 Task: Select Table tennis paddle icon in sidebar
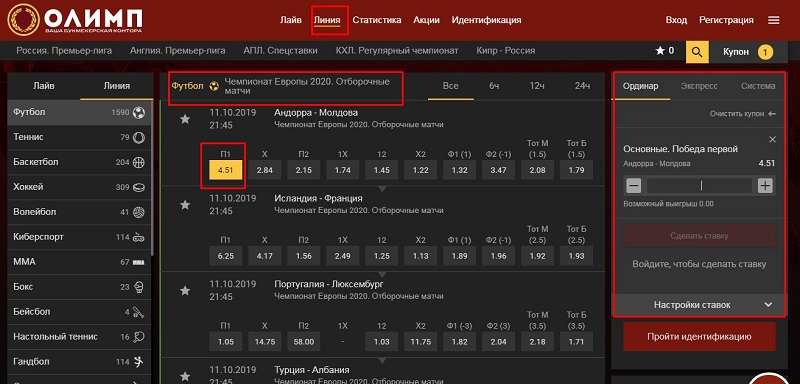click(138, 337)
